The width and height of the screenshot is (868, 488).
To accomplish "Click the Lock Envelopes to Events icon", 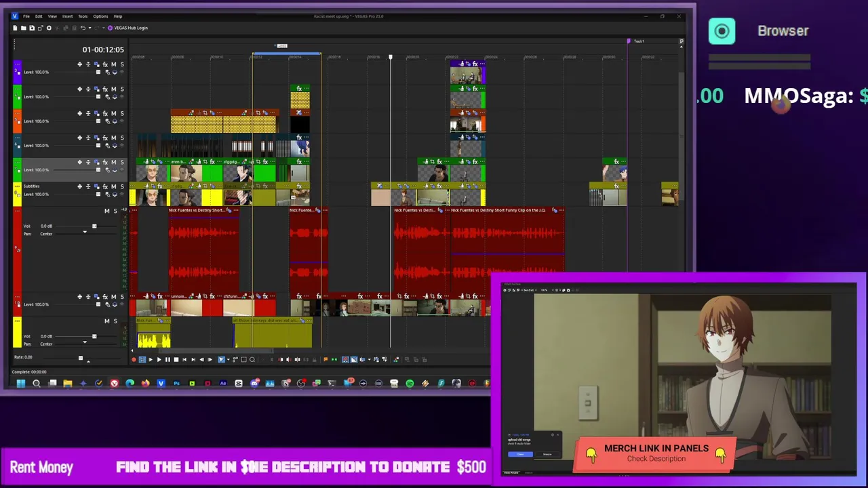I will point(376,359).
